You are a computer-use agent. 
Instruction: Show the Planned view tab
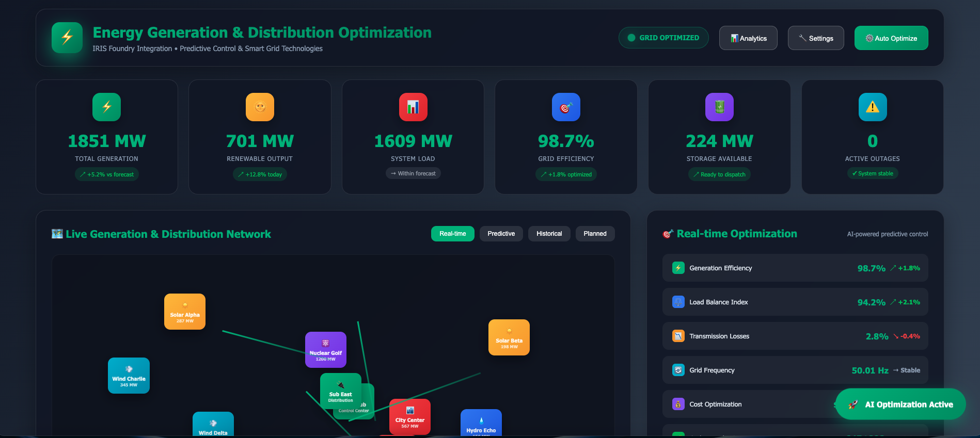(595, 234)
